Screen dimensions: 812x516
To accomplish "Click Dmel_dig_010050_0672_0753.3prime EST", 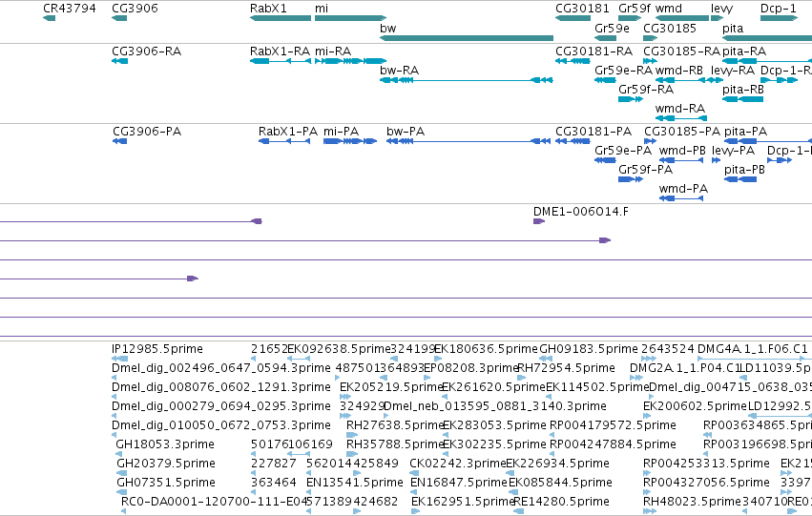I will (221, 426).
